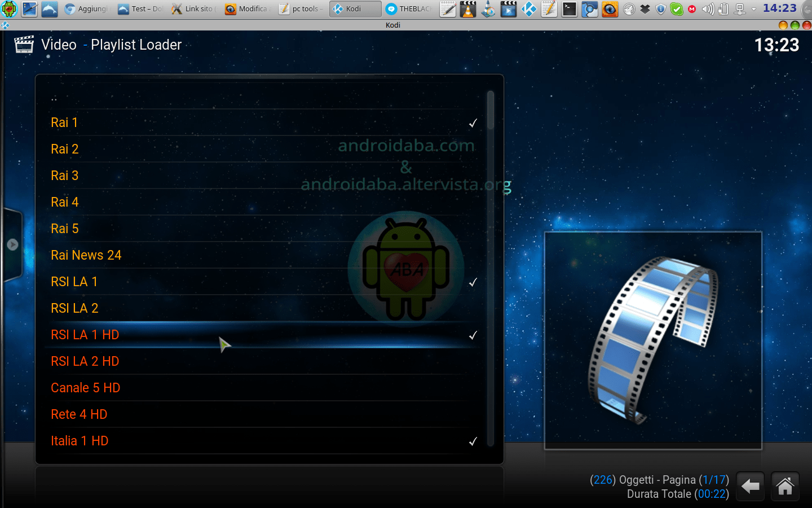Viewport: 812px width, 508px height.
Task: Click the watched checkmark on Italia 1 HD row
Action: pyautogui.click(x=473, y=441)
